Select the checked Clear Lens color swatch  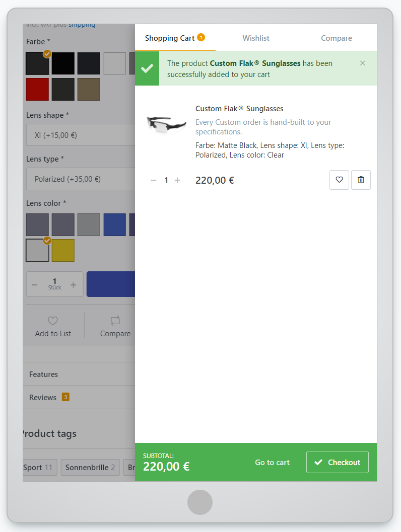(x=37, y=250)
